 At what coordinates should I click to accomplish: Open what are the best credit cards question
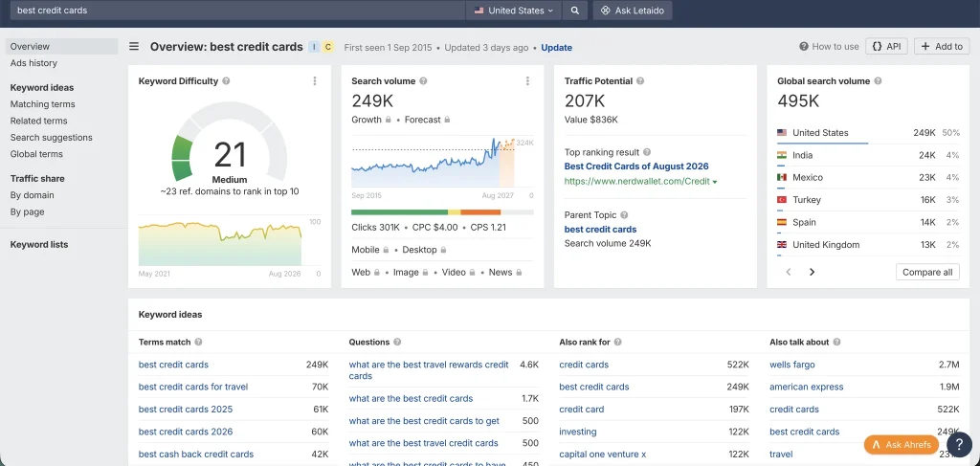(411, 398)
